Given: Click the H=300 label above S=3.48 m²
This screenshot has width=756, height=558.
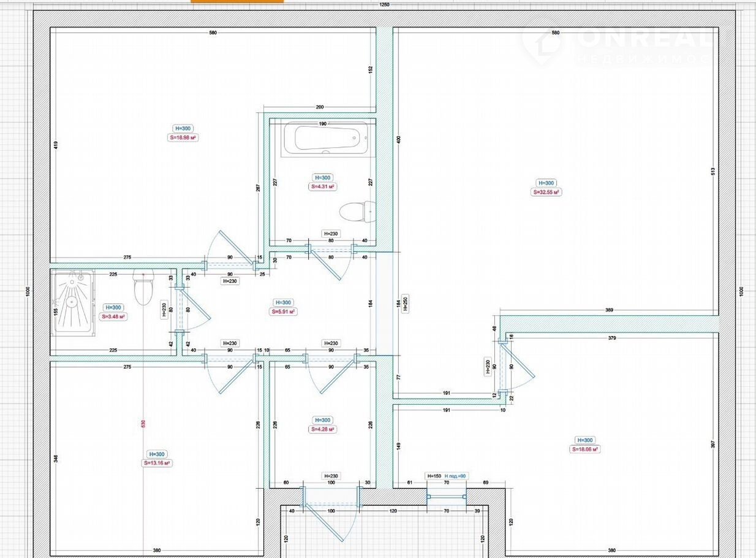Looking at the screenshot, I should [113, 308].
